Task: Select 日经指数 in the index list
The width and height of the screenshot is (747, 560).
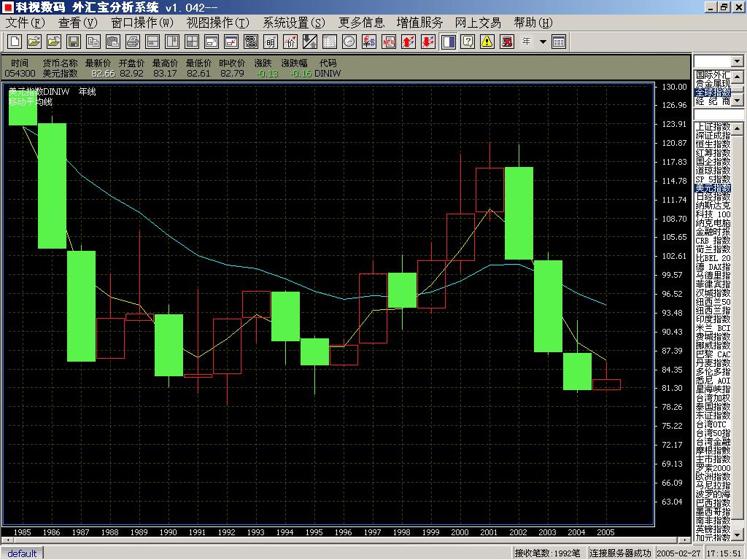Action: pyautogui.click(x=713, y=197)
